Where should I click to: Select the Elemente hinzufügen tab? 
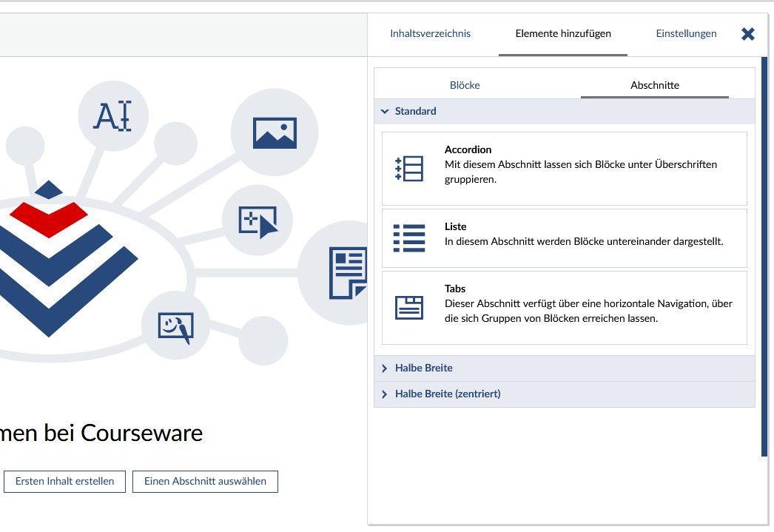tap(563, 33)
